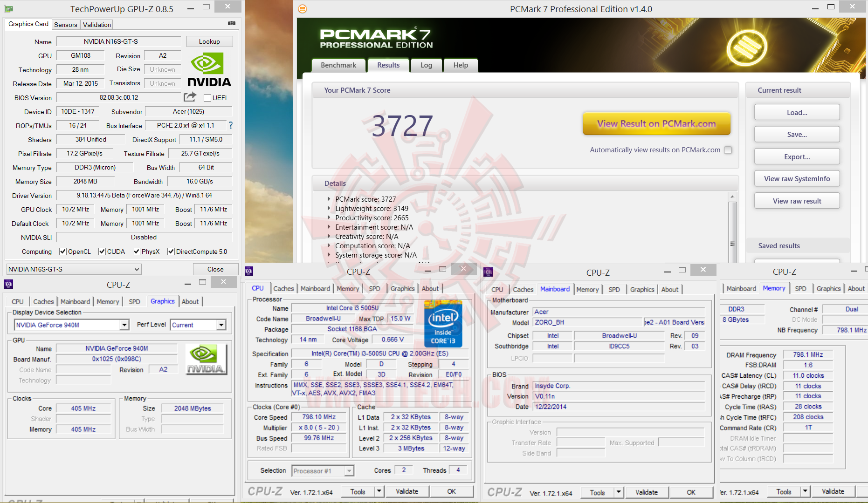868x503 pixels.
Task: Click View raw SystemInfo
Action: (x=797, y=178)
